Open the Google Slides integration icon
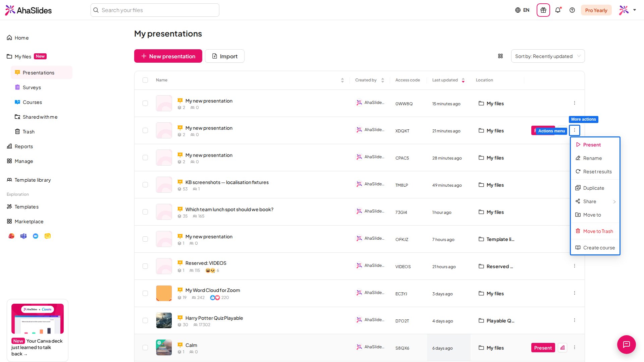This screenshot has width=644, height=362. 48,236
